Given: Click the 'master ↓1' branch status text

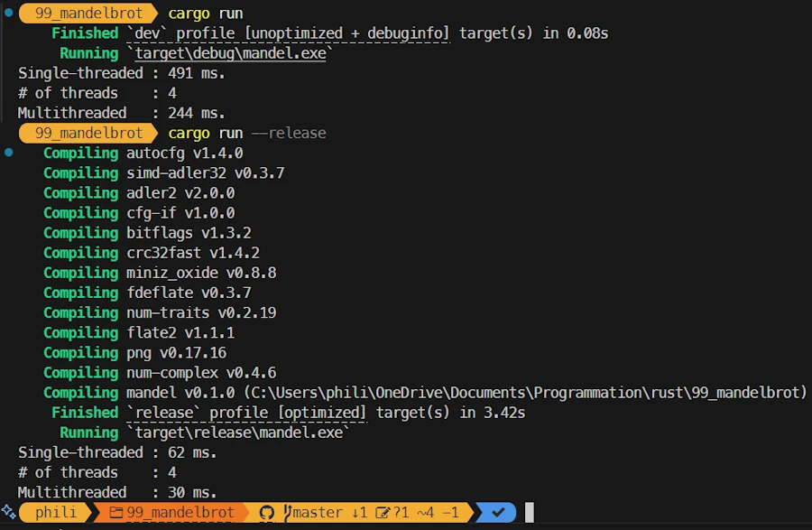Looking at the screenshot, I should 330,512.
